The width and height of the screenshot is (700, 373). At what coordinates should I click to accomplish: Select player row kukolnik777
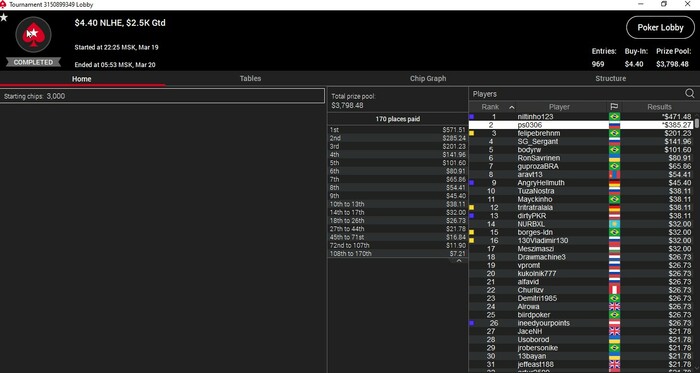(x=582, y=274)
